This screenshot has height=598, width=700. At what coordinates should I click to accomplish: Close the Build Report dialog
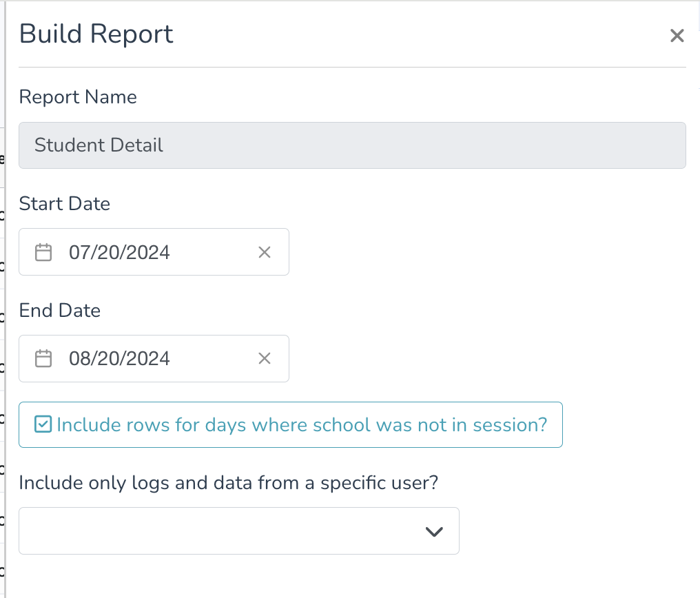click(677, 35)
